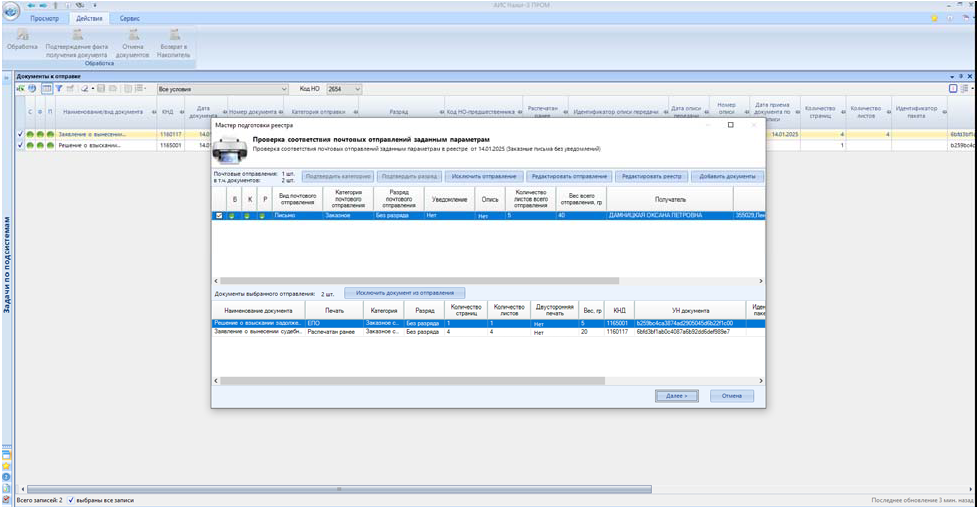Click Подтверждение факта получения документа icon
This screenshot has height=509, width=979.
[x=76, y=36]
